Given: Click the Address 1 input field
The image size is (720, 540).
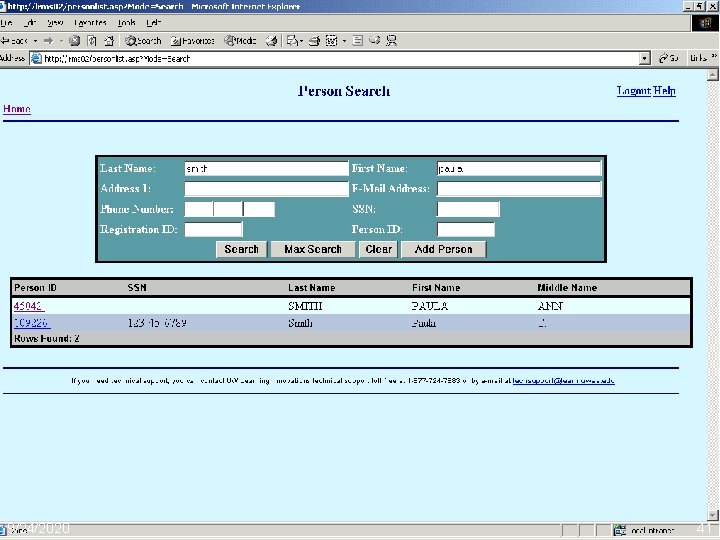Looking at the screenshot, I should [x=266, y=189].
